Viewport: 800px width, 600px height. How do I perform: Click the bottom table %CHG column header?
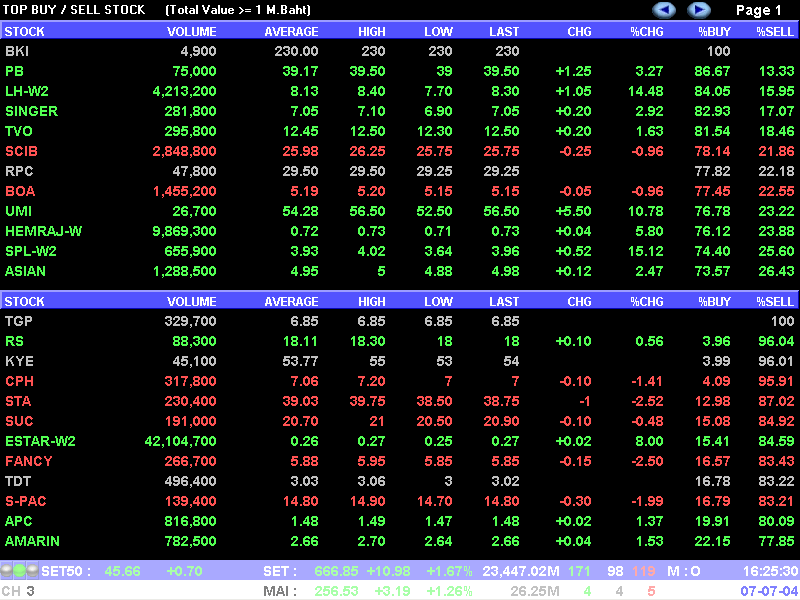tap(646, 302)
